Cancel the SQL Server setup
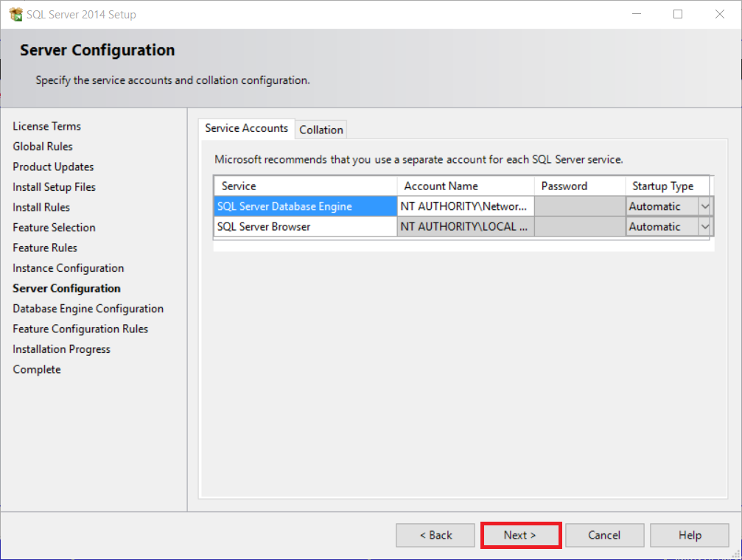This screenshot has height=560, width=742. coord(604,536)
